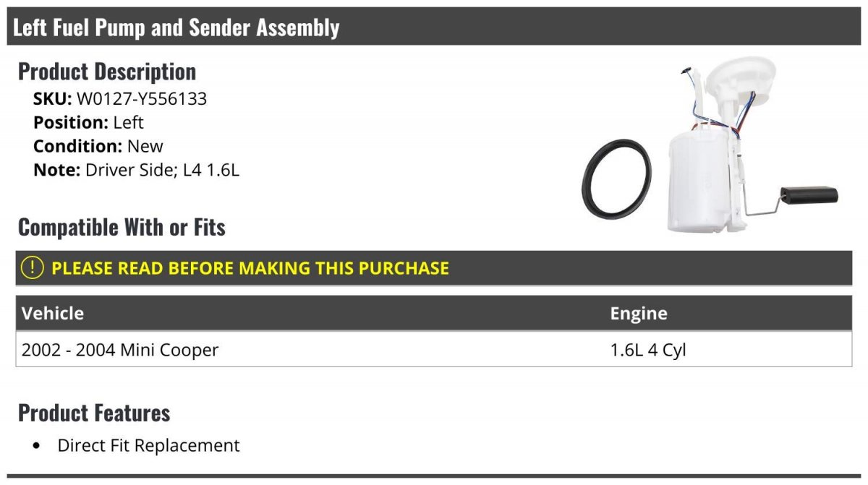The image size is (868, 485).
Task: Select the Engine column header
Action: pyautogui.click(x=639, y=314)
